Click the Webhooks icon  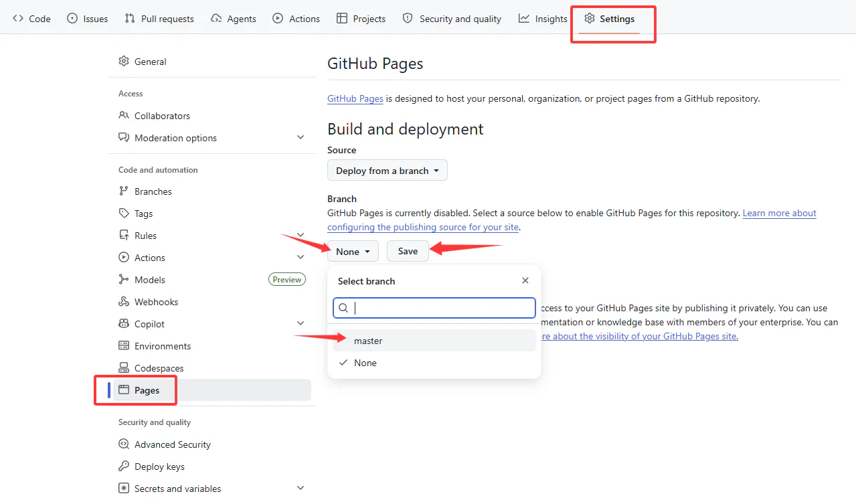(124, 302)
